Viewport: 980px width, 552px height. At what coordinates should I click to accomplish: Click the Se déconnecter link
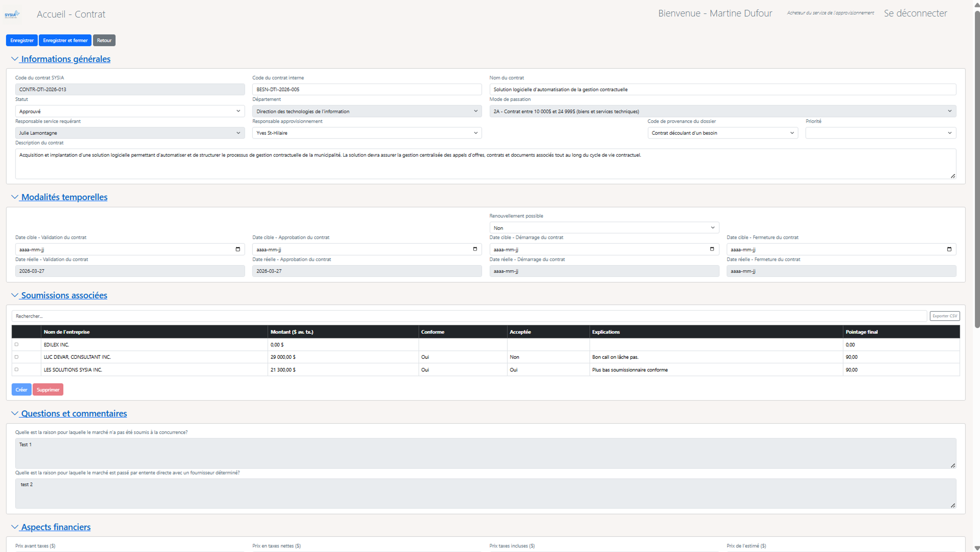[x=915, y=13]
